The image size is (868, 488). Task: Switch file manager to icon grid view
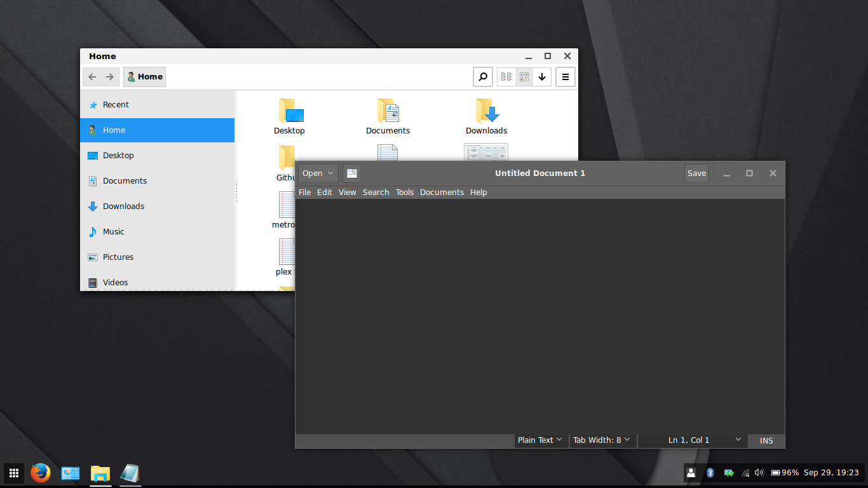(x=524, y=77)
